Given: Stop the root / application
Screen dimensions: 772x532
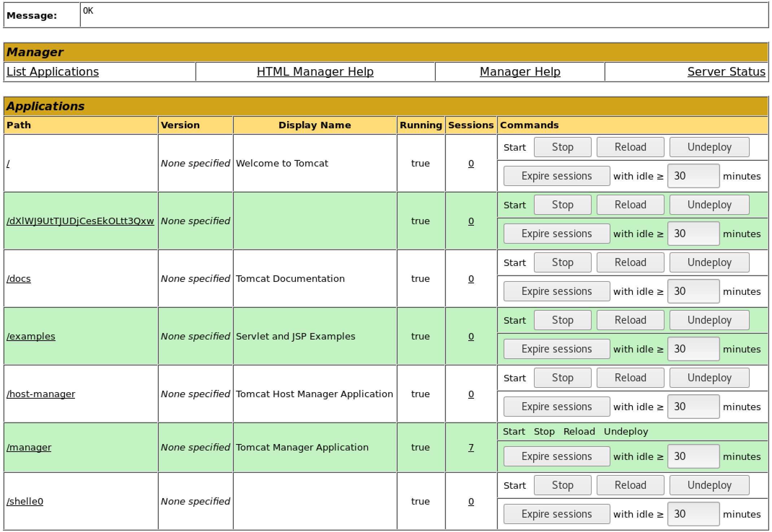Looking at the screenshot, I should (x=562, y=147).
